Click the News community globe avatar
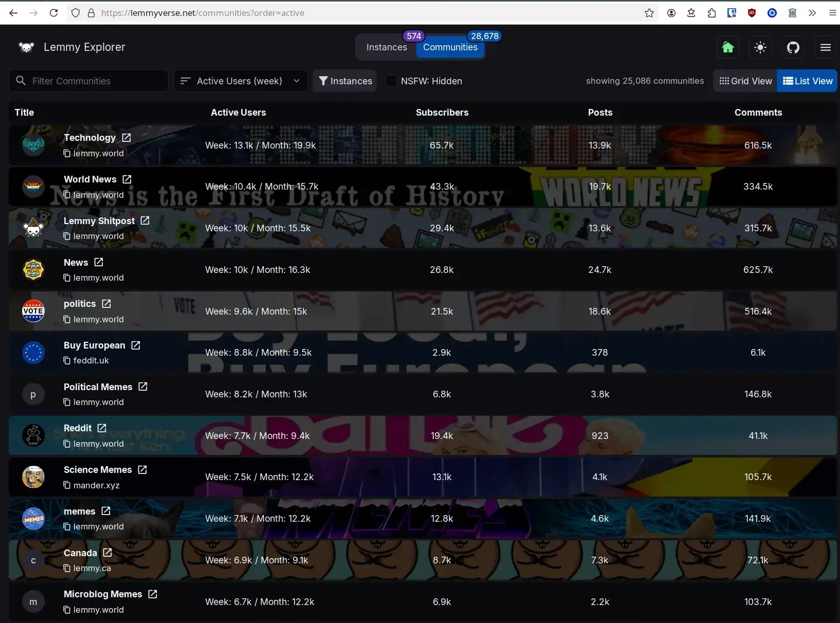The height and width of the screenshot is (623, 840). click(33, 269)
